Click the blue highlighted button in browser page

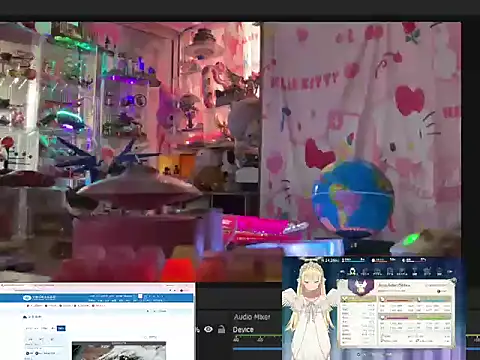[61, 328]
